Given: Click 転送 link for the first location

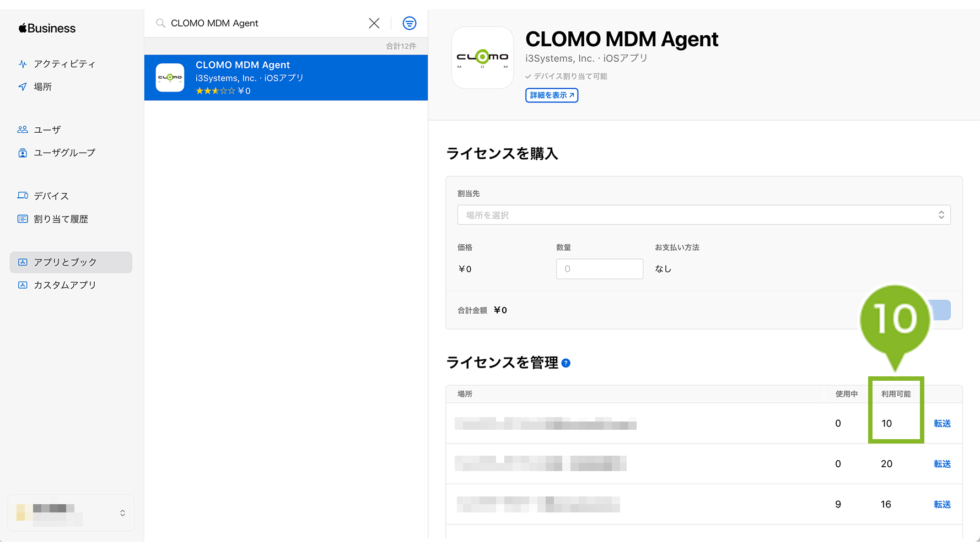Looking at the screenshot, I should point(942,423).
